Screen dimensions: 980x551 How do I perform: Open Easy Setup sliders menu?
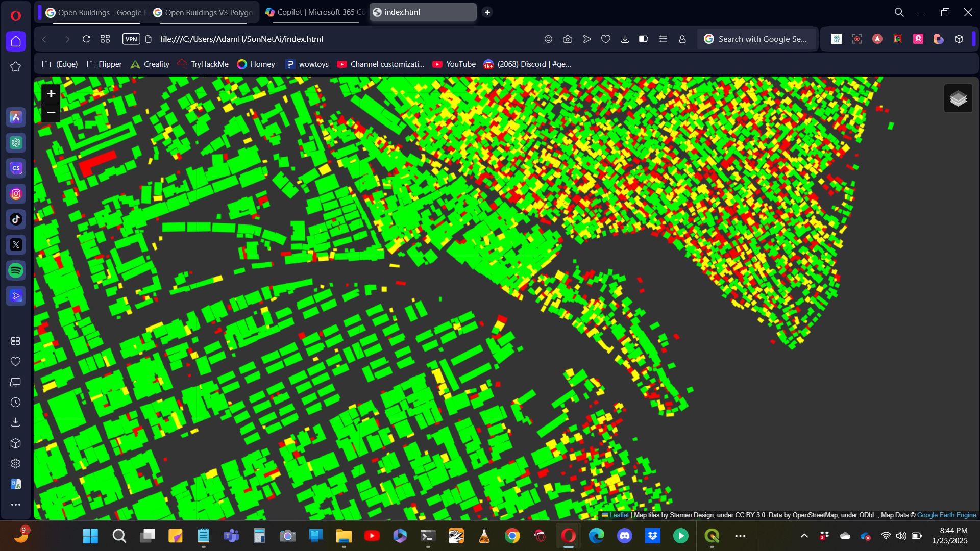tap(663, 39)
